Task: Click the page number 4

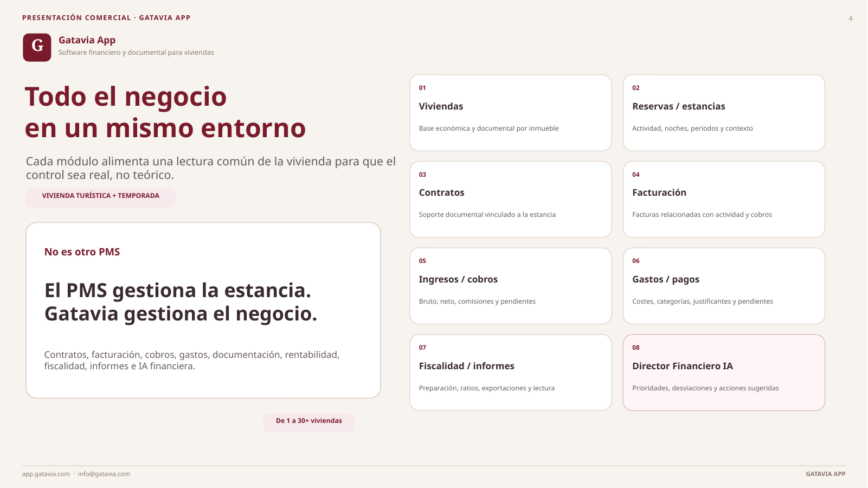Action: (x=851, y=18)
